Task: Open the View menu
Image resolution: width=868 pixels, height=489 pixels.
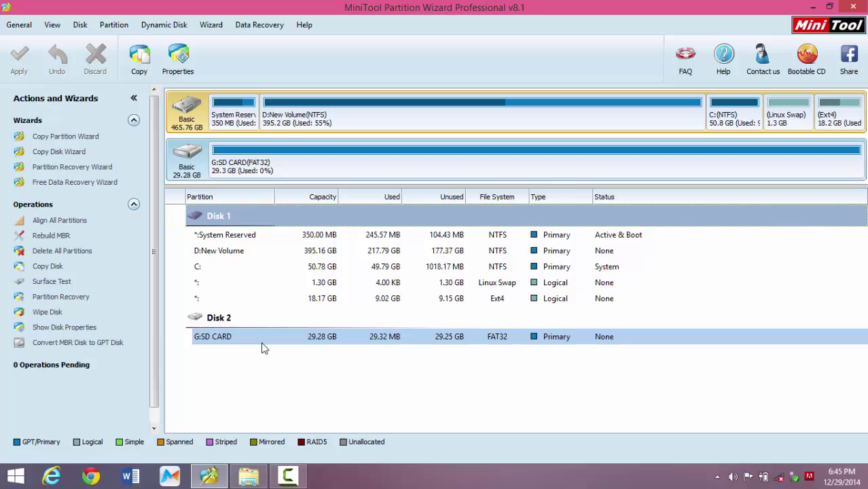Action: [x=52, y=25]
